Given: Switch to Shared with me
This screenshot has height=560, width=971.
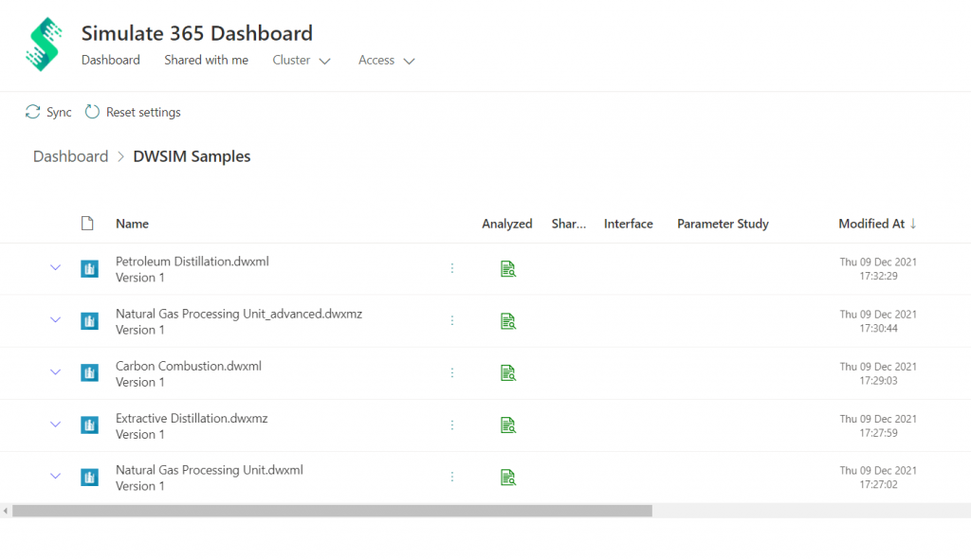Looking at the screenshot, I should coord(206,61).
